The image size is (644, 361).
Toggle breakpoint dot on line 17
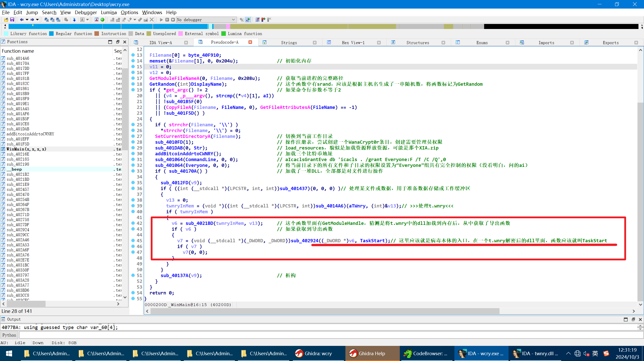[x=133, y=78]
